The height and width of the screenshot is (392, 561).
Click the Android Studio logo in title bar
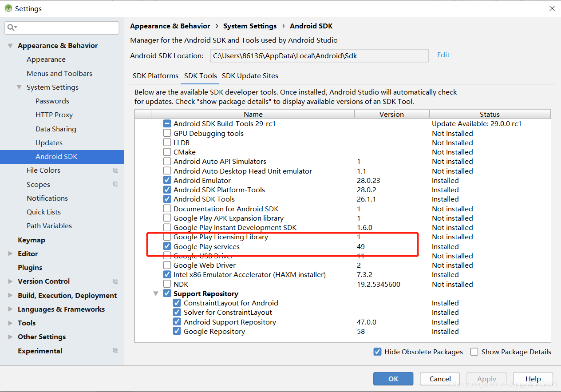(x=8, y=8)
